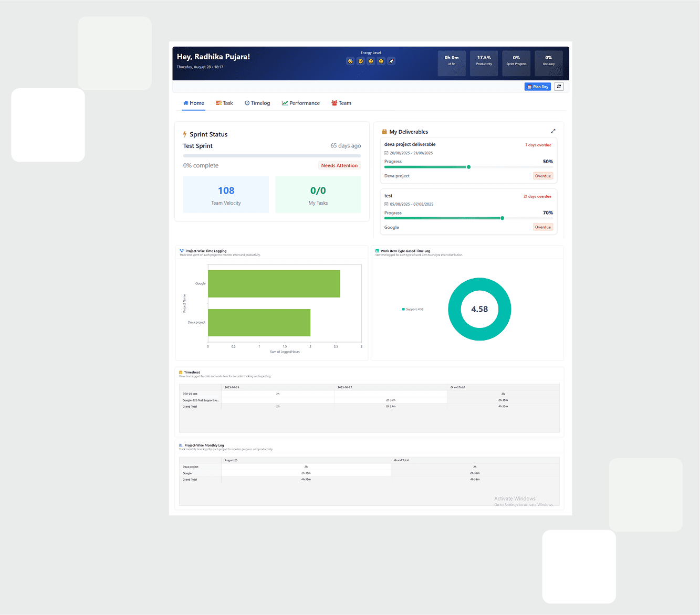
Task: Click Overdue badge for Google deliverable
Action: (543, 227)
